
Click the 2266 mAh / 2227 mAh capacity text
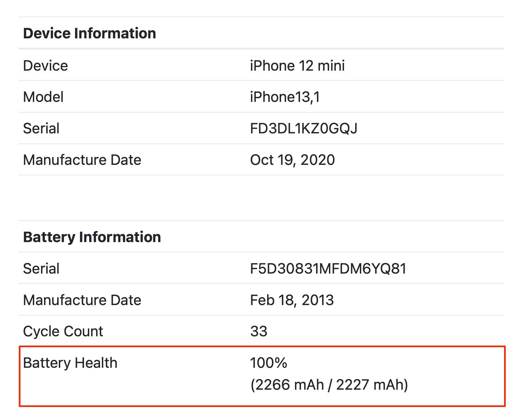[329, 385]
